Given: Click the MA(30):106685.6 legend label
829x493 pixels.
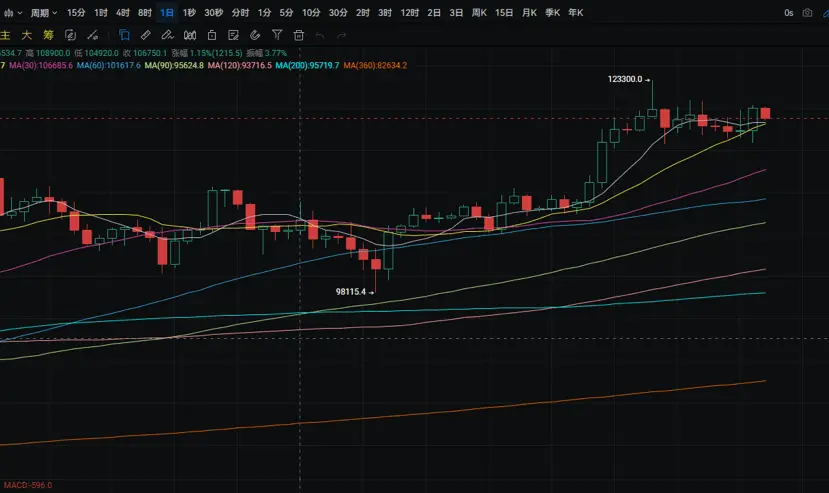Looking at the screenshot, I should tap(41, 66).
